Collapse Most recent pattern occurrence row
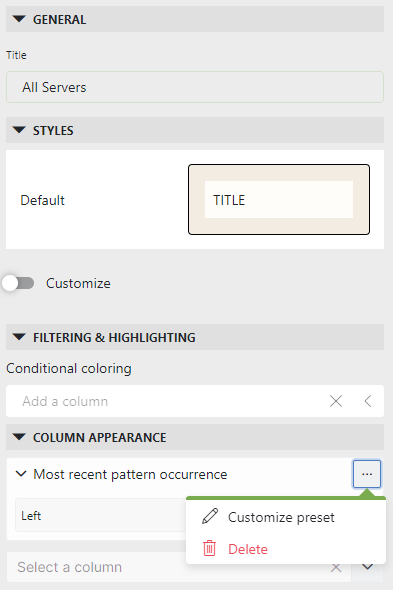This screenshot has width=393, height=590. 21,474
